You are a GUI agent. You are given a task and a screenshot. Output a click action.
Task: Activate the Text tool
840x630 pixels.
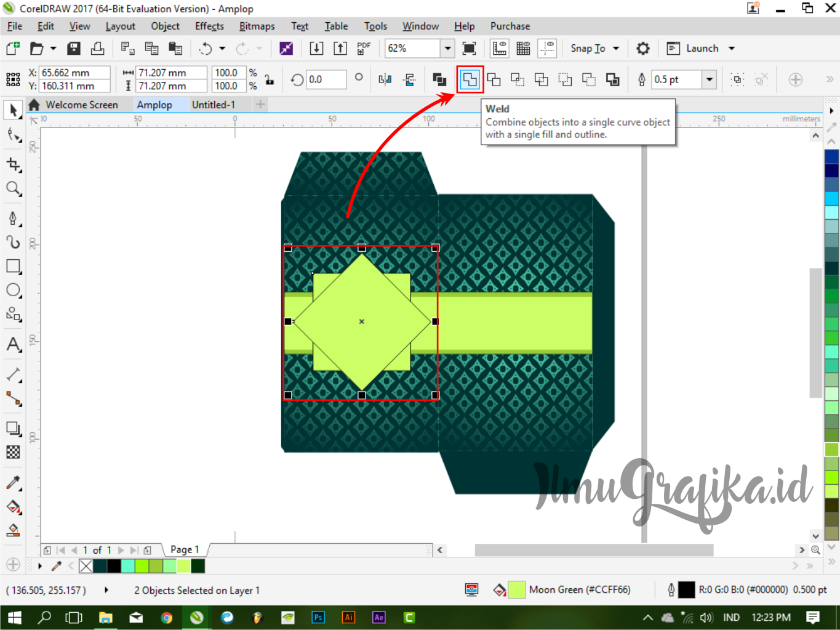coord(13,344)
